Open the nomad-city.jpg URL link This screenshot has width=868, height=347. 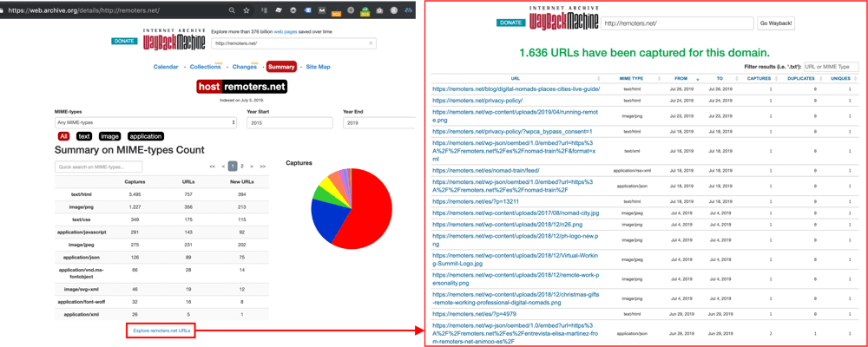click(x=516, y=213)
